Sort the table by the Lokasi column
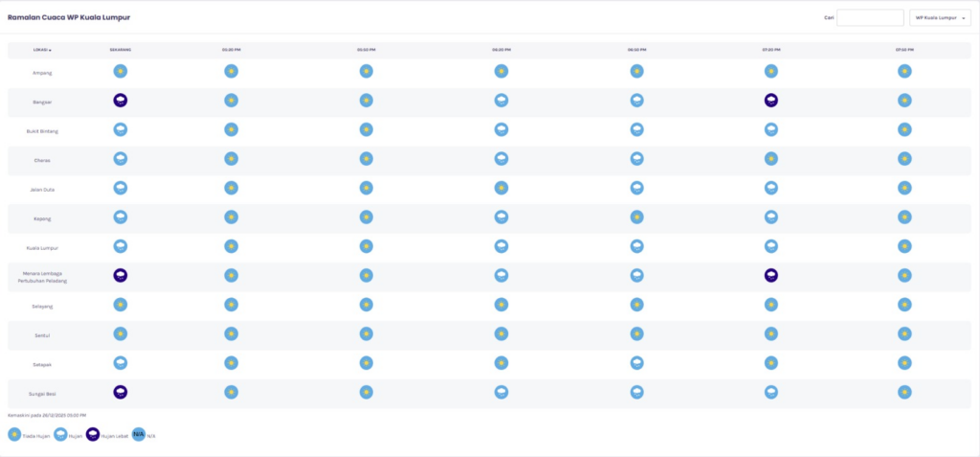980x457 pixels. click(42, 49)
